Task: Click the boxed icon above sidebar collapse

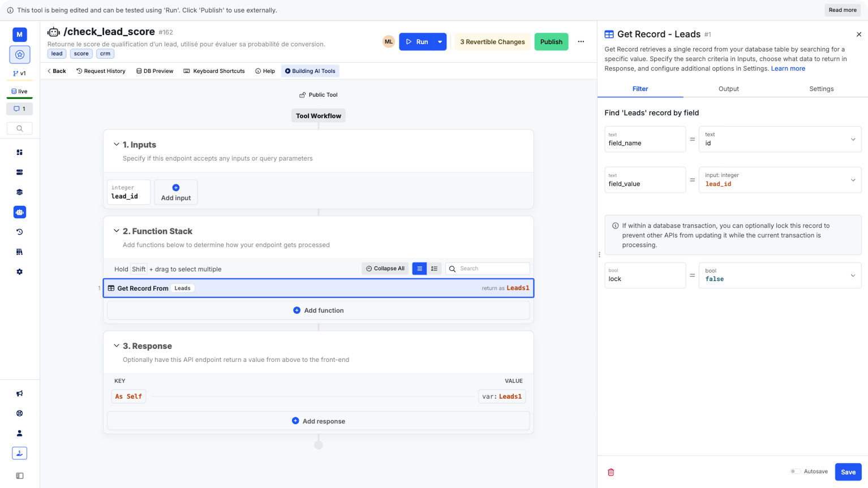Action: coord(20,453)
